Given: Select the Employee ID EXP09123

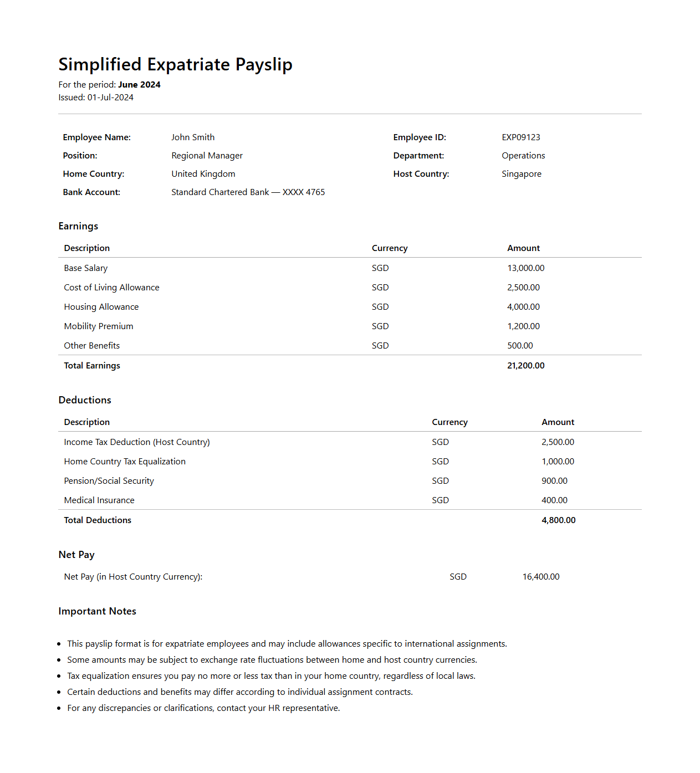Looking at the screenshot, I should [520, 137].
